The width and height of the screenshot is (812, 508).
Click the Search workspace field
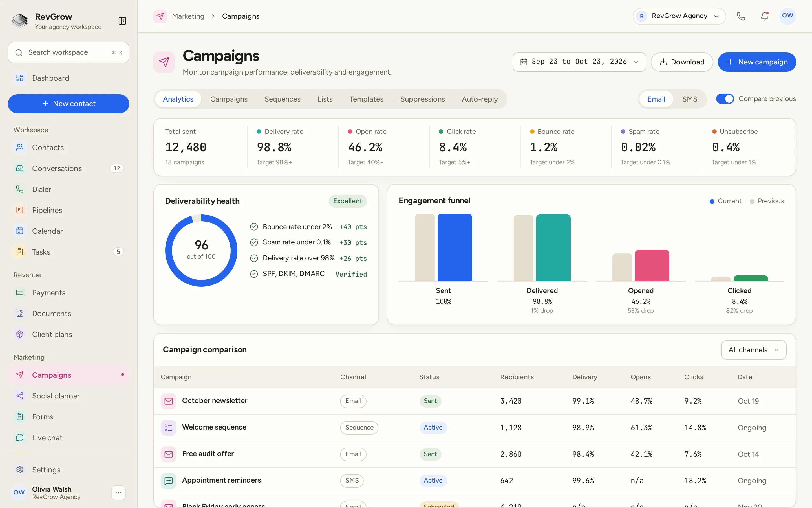[x=69, y=52]
